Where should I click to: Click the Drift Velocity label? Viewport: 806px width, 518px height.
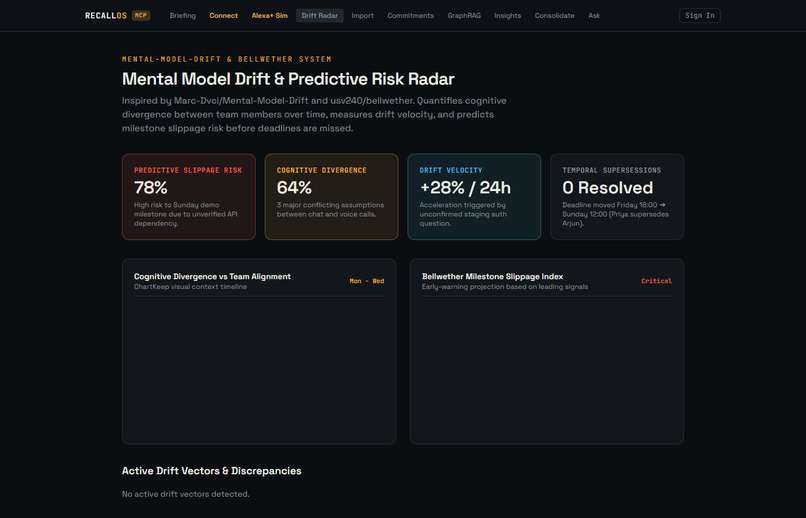[451, 170]
